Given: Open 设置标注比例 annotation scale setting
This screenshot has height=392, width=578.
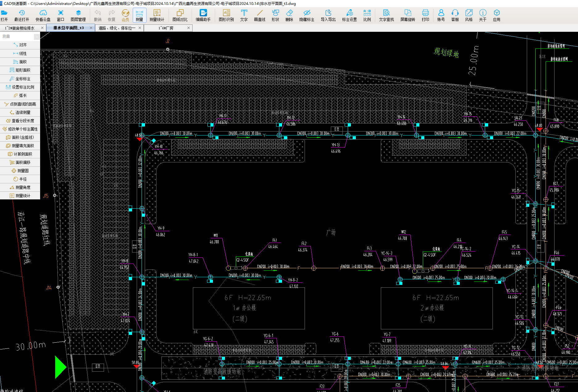Looking at the screenshot, I should tap(20, 87).
